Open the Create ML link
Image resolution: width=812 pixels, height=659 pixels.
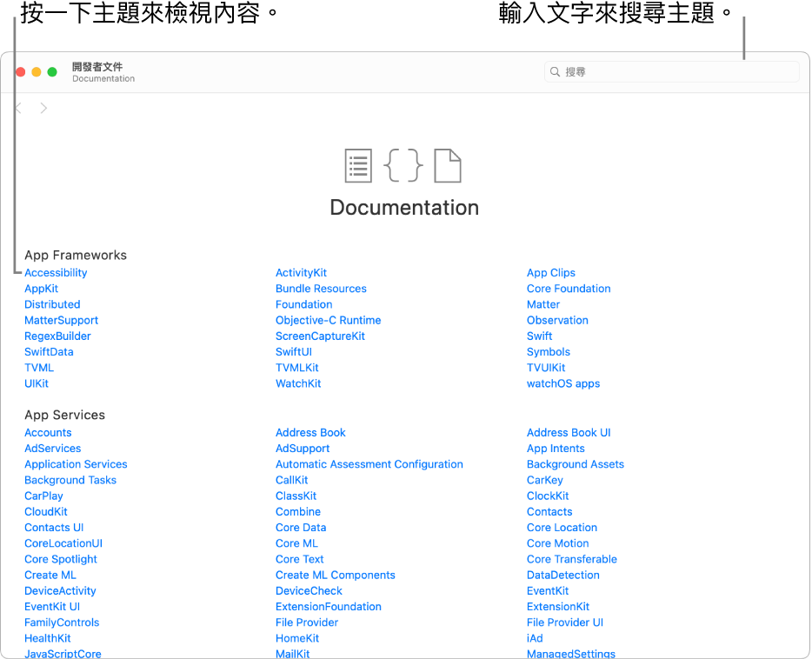50,576
